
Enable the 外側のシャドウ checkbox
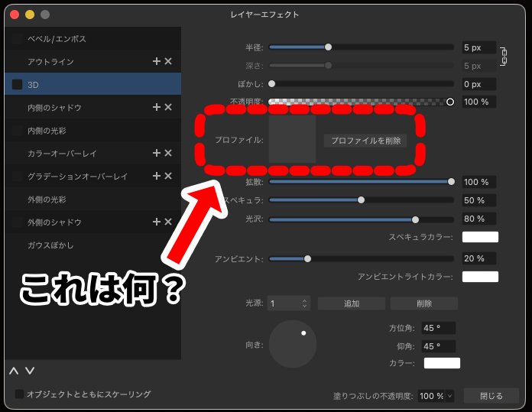17,222
